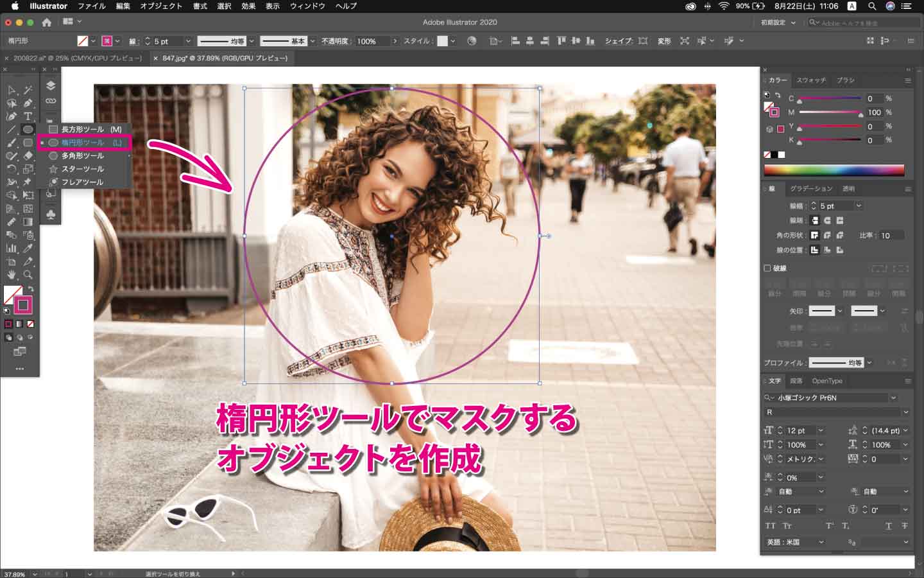Select the Line Segment tool
The image size is (924, 578).
tap(12, 130)
